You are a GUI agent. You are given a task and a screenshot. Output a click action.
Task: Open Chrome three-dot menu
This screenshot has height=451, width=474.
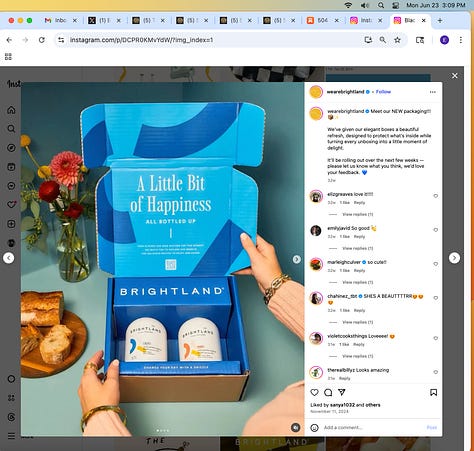(x=461, y=40)
